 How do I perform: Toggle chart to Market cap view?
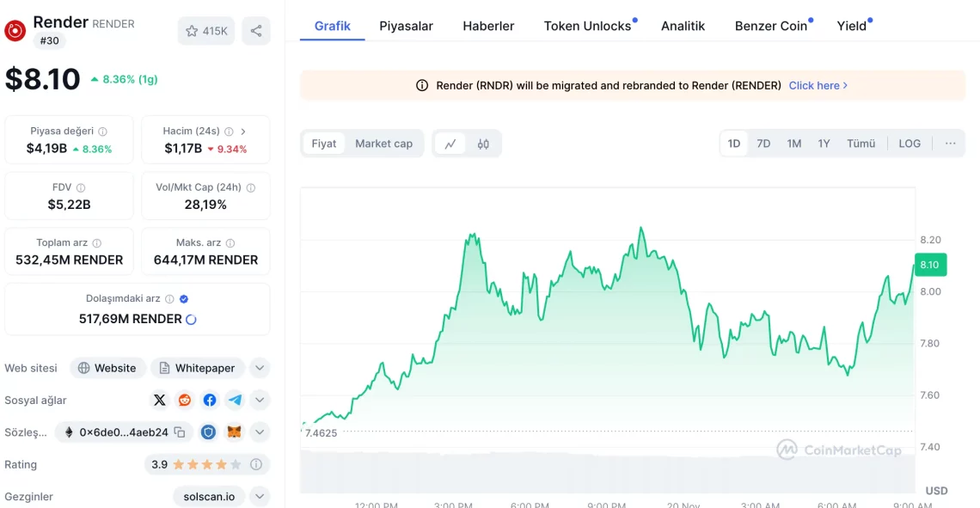coord(383,144)
